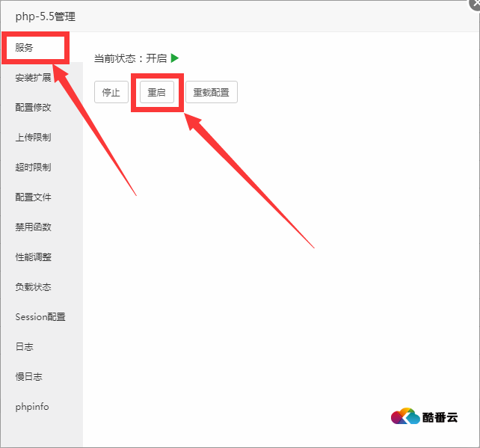Go to the 超时限制 tab
The image size is (480, 448).
click(x=34, y=168)
